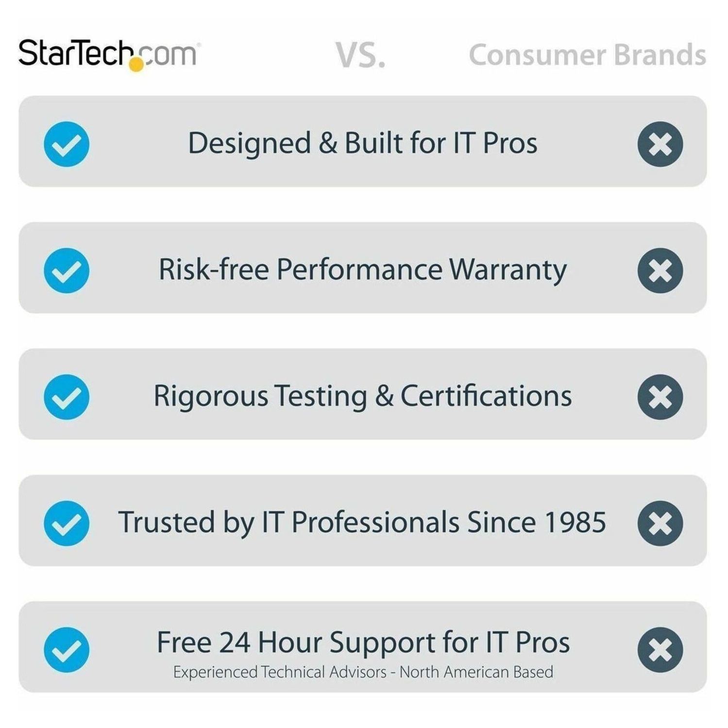Click X icon in Designed & Built row

pos(660,144)
